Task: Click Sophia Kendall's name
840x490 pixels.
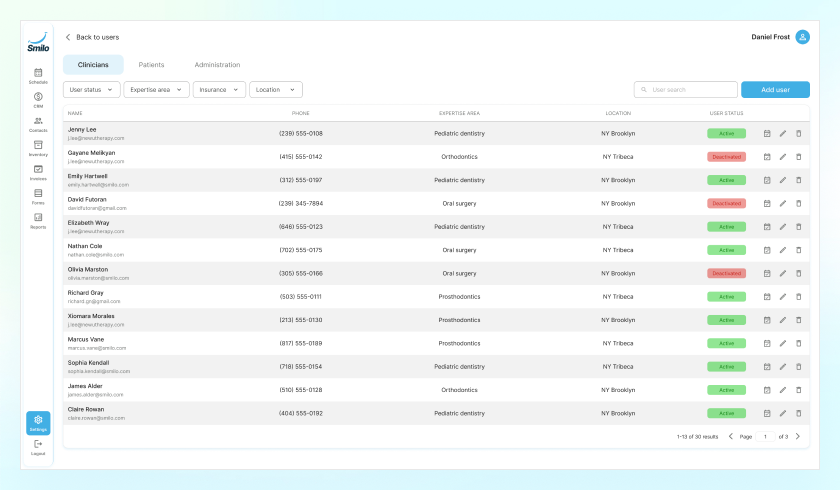Action: [88, 363]
